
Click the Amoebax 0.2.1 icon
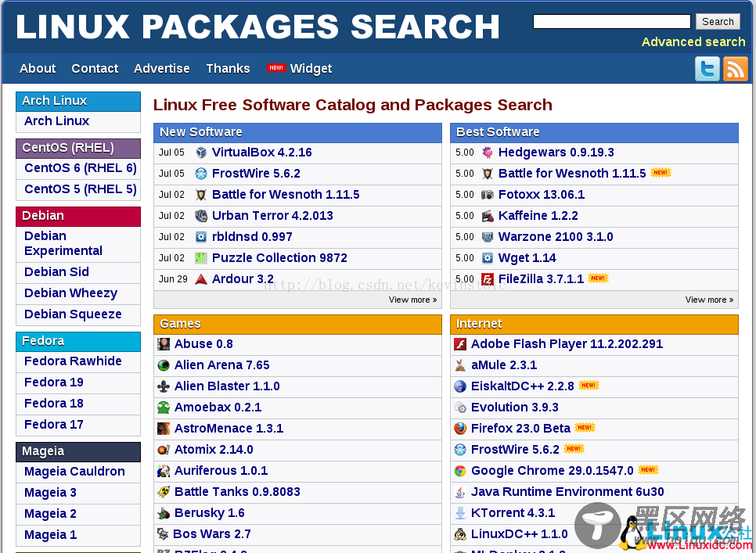[164, 408]
